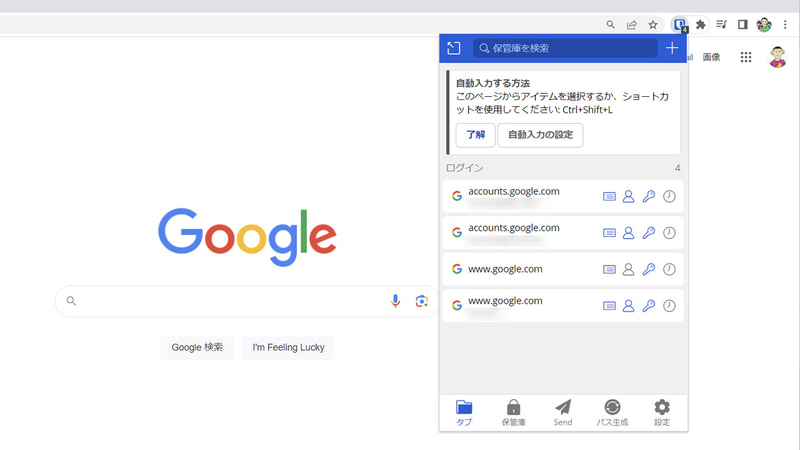Click the bookmark star icon
Screen dimensions: 800x450
click(653, 24)
